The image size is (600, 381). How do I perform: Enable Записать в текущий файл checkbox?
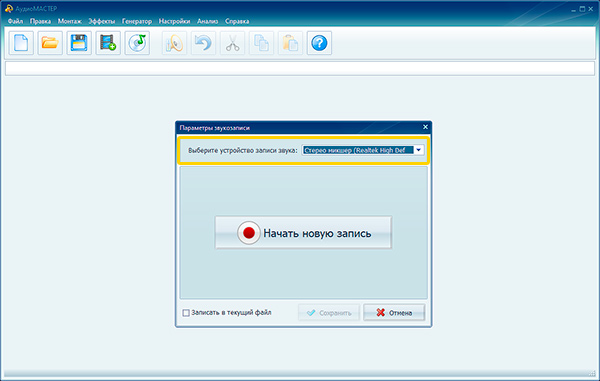click(x=186, y=313)
